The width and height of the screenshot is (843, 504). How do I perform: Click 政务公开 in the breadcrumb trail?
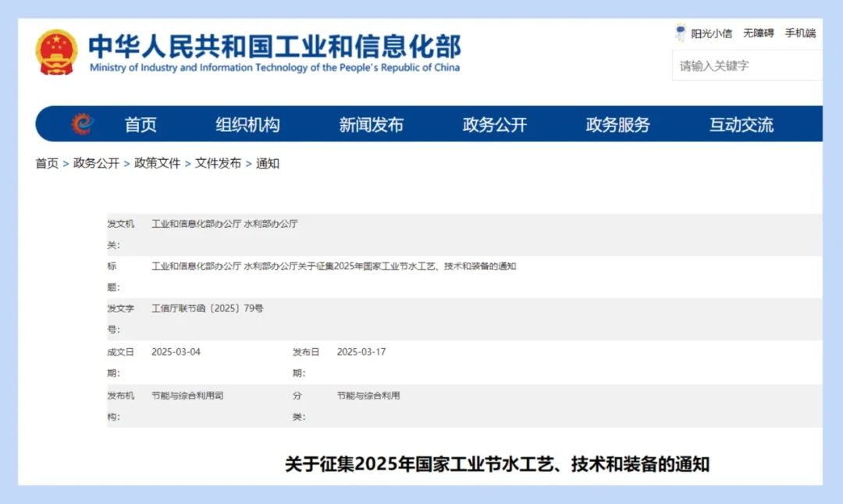coord(96,163)
